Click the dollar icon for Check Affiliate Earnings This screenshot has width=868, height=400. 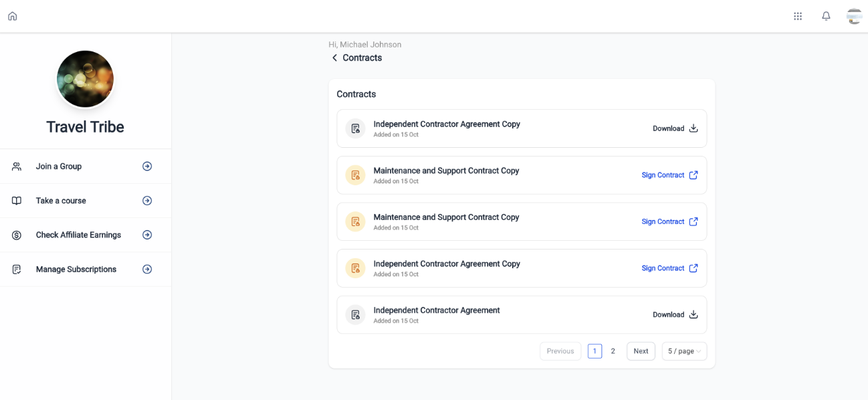[17, 235]
